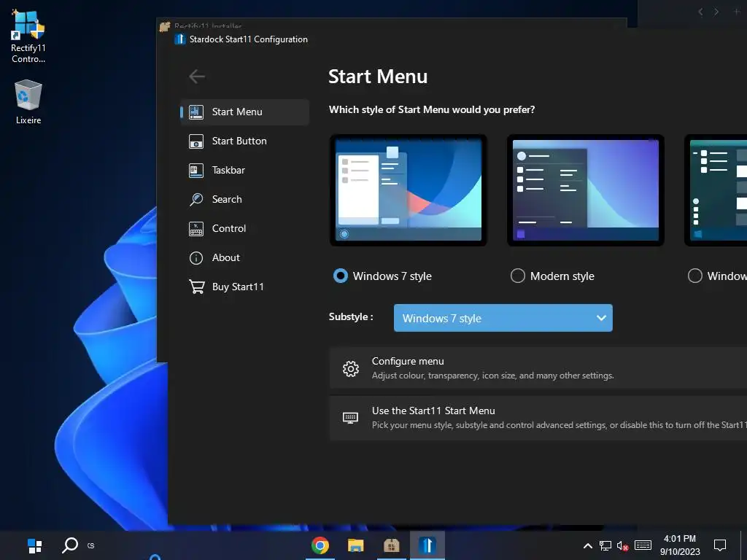The image size is (747, 560).
Task: Show hidden system tray icons chevron
Action: point(588,545)
